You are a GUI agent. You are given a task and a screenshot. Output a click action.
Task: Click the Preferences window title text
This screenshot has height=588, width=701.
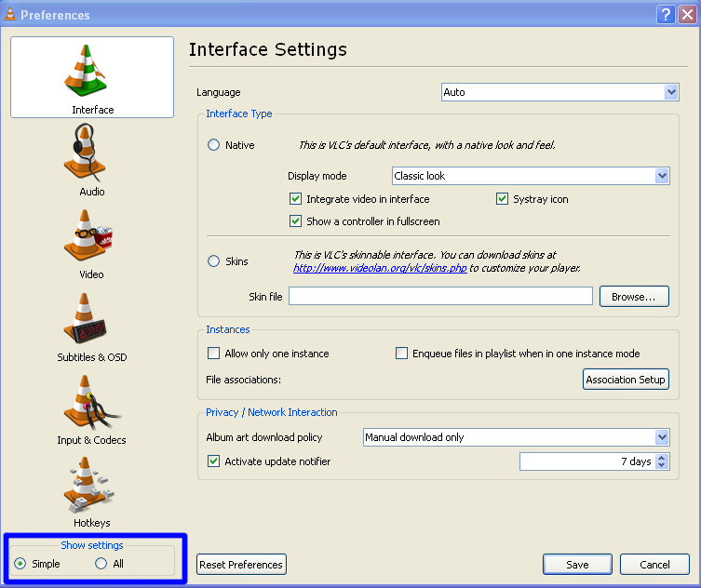click(55, 15)
